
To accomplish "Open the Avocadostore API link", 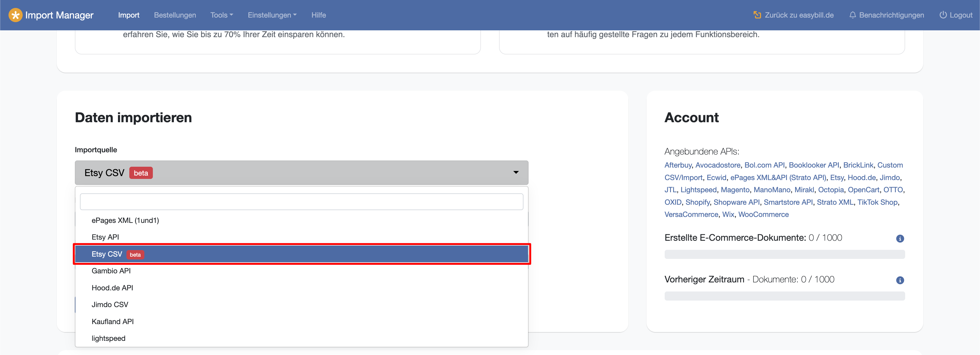I will [718, 165].
